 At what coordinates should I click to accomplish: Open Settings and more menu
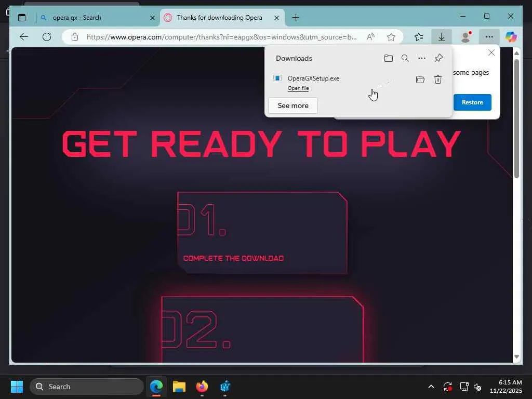click(489, 37)
